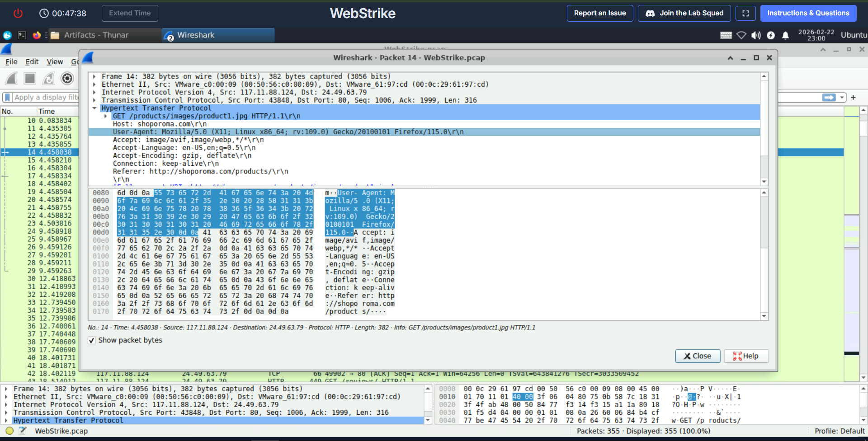
Task: Expand Transmission Control Protocol in dialog
Action: [94, 100]
